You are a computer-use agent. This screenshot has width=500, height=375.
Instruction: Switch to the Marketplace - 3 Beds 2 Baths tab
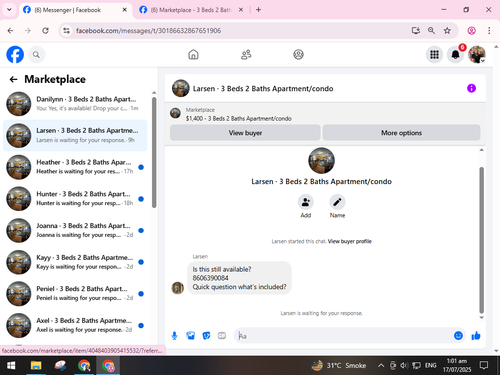pos(191,10)
